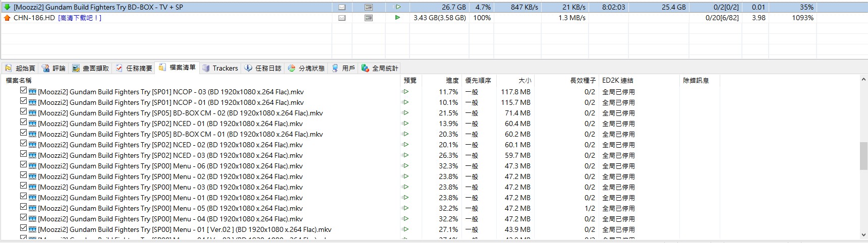Screen dimensions: 868x243
Task: Click the green download arrow icon of Gundam Build Fighters task
Action: tap(7, 7)
